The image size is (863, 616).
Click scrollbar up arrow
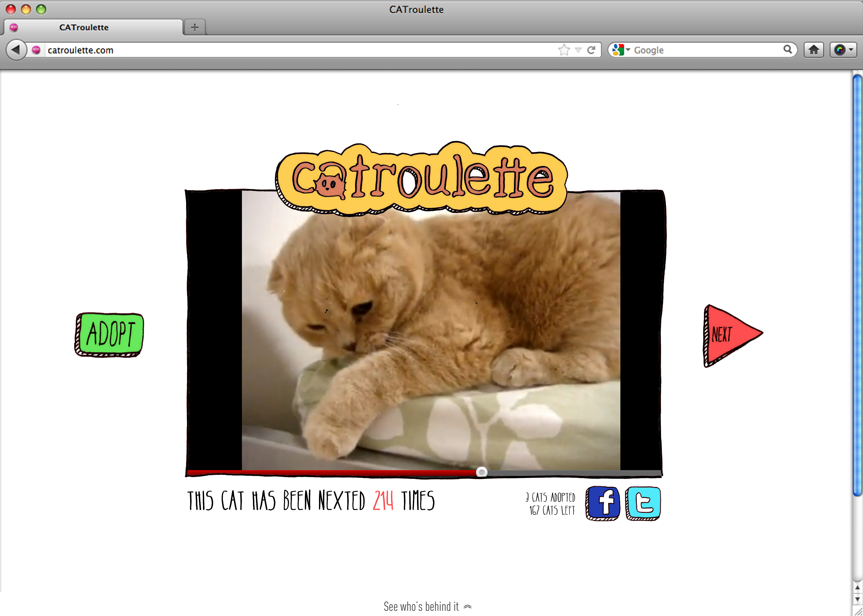(x=857, y=588)
